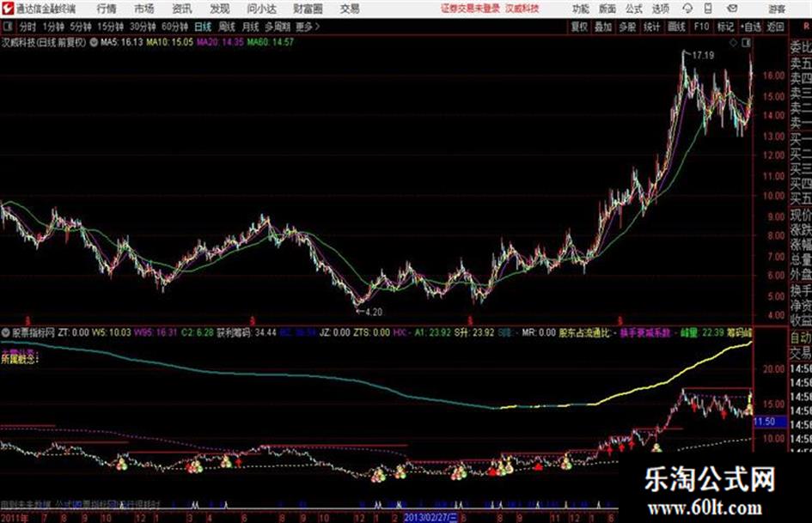The width and height of the screenshot is (812, 523).
Task: Switch to 5分钟 period tab
Action: point(81,27)
